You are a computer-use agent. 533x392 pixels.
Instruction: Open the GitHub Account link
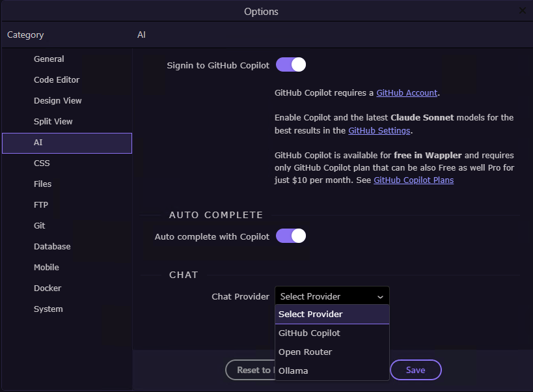pyautogui.click(x=407, y=93)
